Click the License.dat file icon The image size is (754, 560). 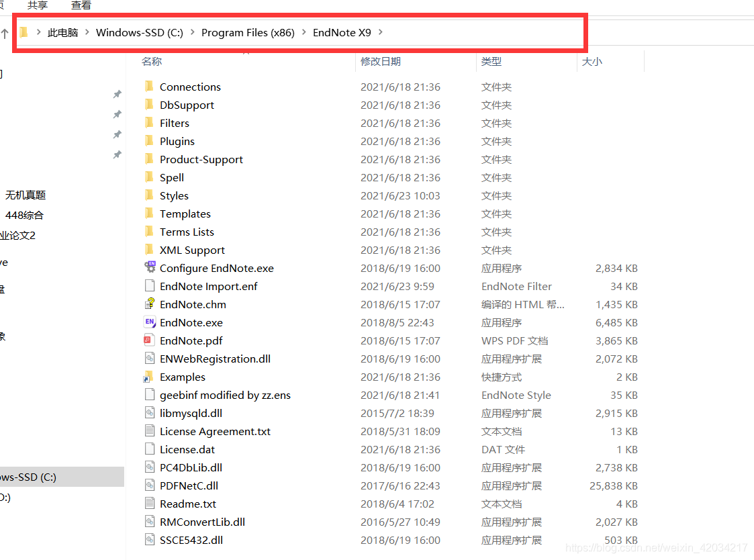pyautogui.click(x=150, y=449)
